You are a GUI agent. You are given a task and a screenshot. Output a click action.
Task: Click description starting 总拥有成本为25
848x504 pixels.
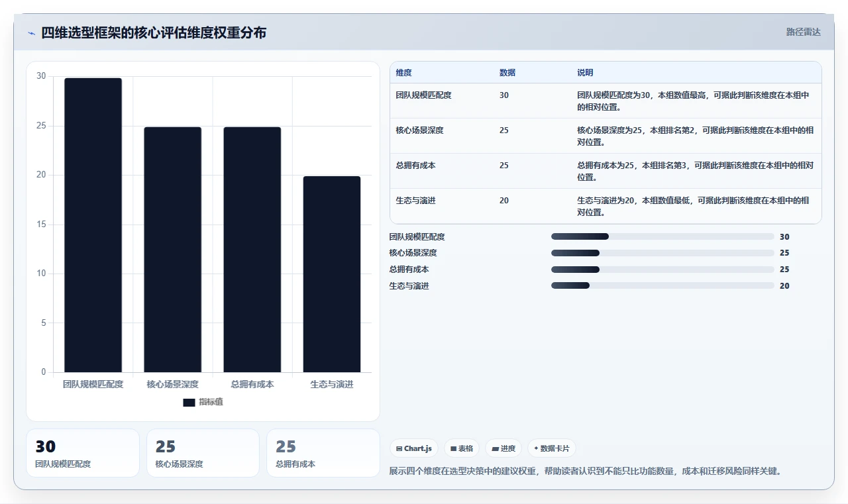695,171
